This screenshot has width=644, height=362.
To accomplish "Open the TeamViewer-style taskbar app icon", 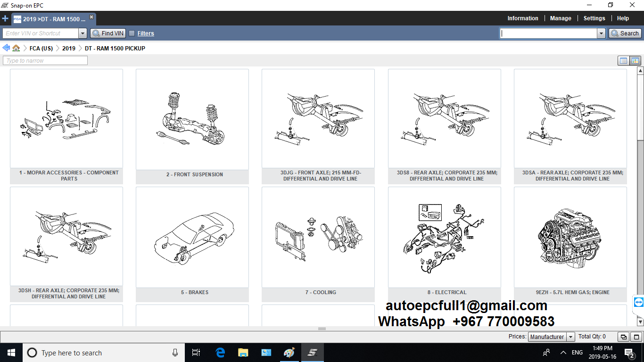I will [266, 353].
